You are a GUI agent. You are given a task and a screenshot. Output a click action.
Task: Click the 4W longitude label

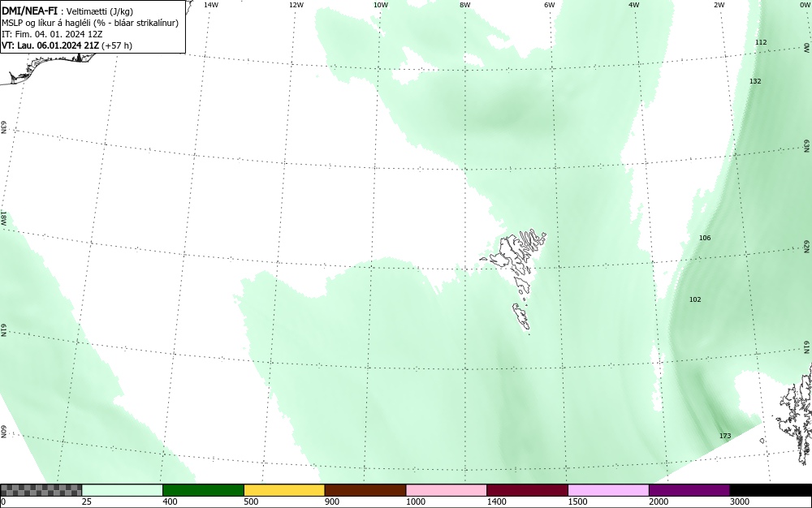click(x=634, y=5)
